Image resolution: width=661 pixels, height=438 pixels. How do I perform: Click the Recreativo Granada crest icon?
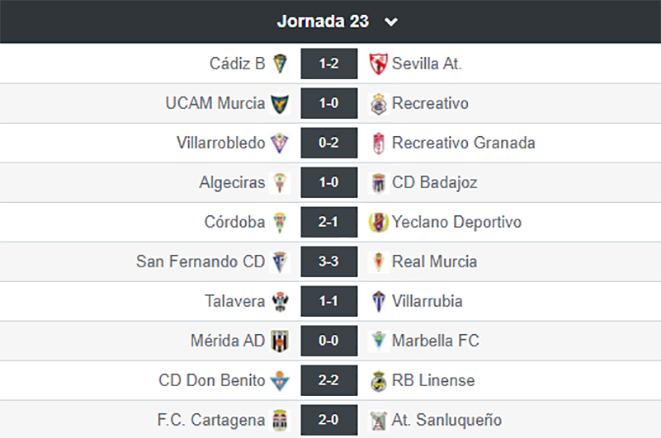[x=379, y=143]
